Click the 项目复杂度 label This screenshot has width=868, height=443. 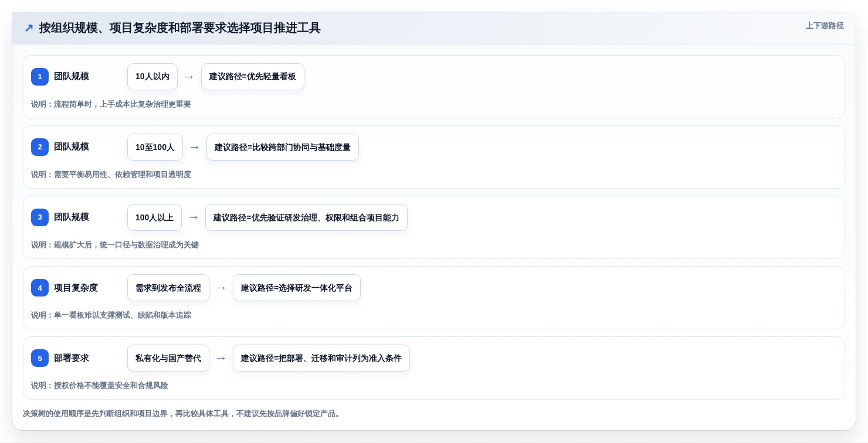[x=76, y=288]
